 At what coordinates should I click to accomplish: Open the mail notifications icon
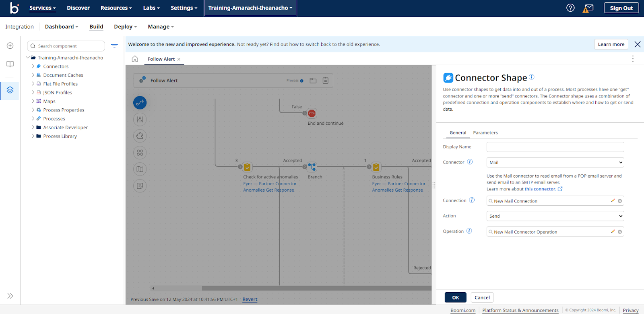[588, 8]
